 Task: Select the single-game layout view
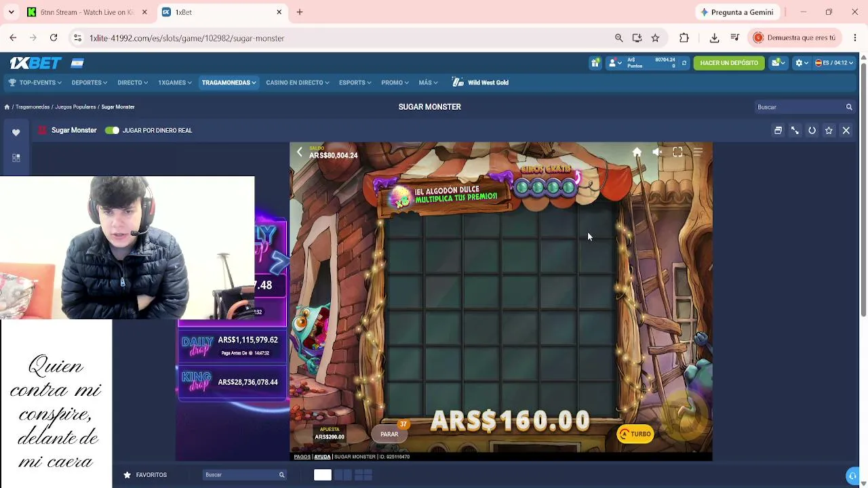coord(322,475)
